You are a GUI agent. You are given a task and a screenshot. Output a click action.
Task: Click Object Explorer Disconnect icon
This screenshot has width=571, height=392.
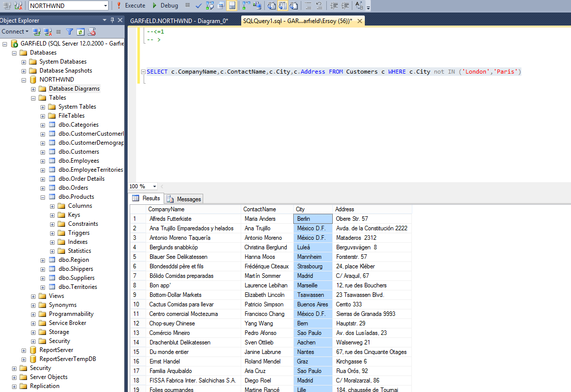coord(48,32)
